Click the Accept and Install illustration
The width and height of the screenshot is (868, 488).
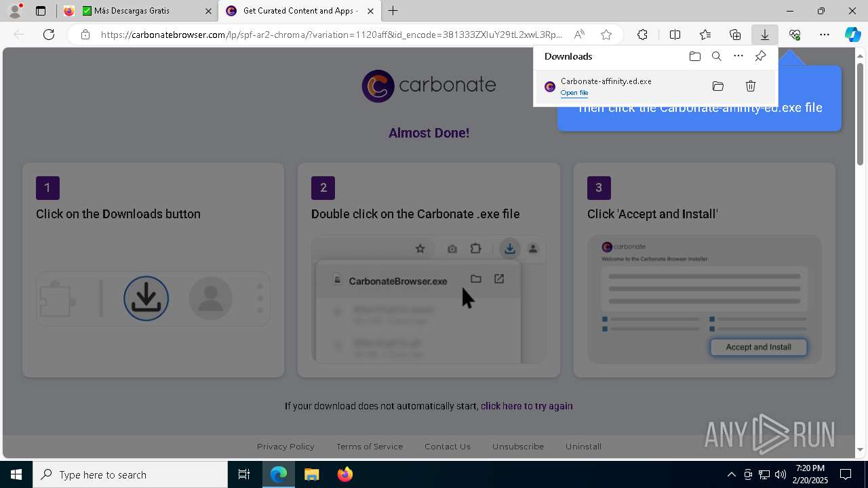pos(705,299)
